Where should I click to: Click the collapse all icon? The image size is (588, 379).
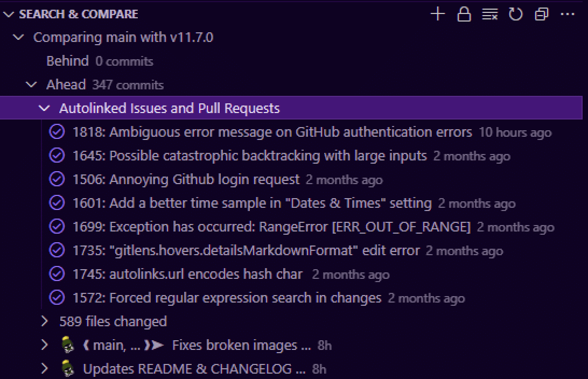pyautogui.click(x=542, y=14)
